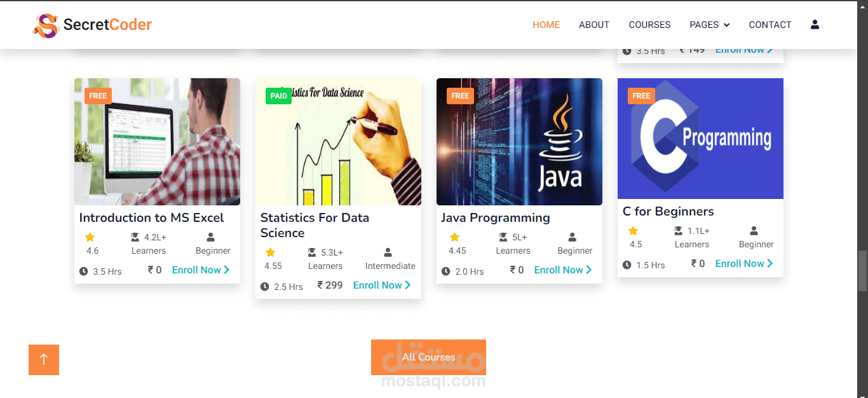This screenshot has height=398, width=868.
Task: Click the SecretCoder logo icon
Action: tap(46, 25)
